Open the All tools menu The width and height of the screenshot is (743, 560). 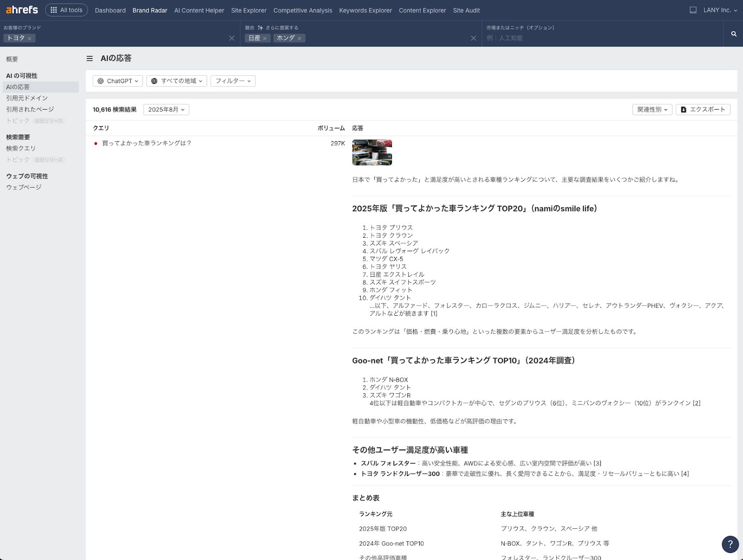(66, 10)
